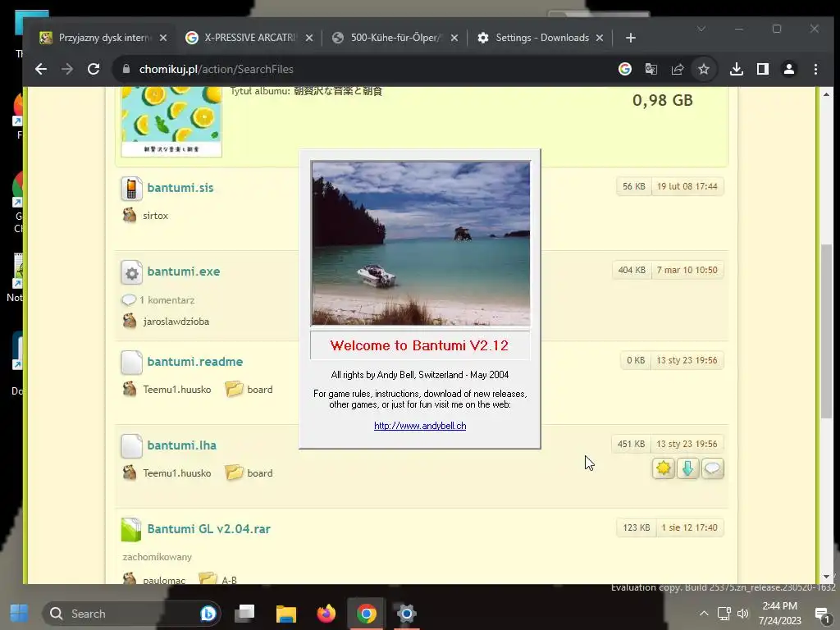
Task: Visit user jaroslawdzioba profile
Action: click(x=176, y=322)
